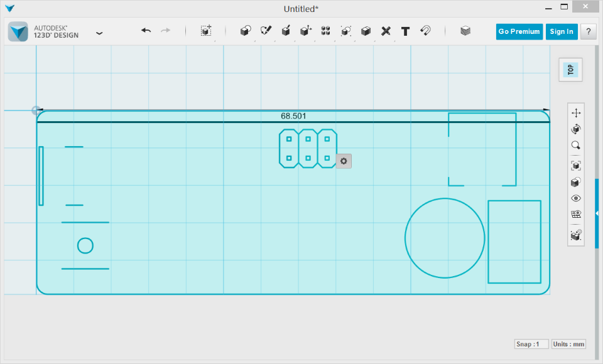Open the Snap value dropdown
This screenshot has width=603, height=364.
point(531,344)
